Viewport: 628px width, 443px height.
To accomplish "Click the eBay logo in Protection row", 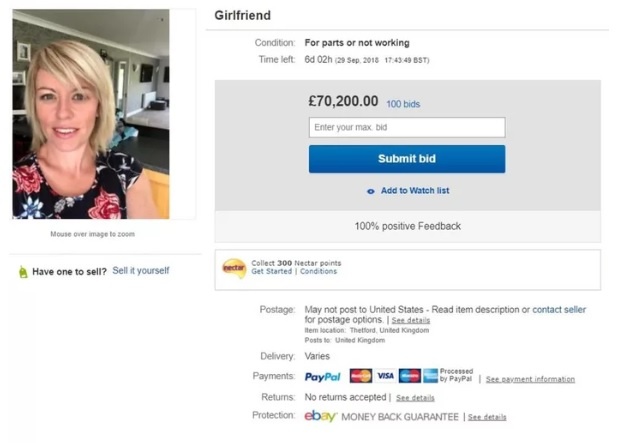I will (320, 416).
